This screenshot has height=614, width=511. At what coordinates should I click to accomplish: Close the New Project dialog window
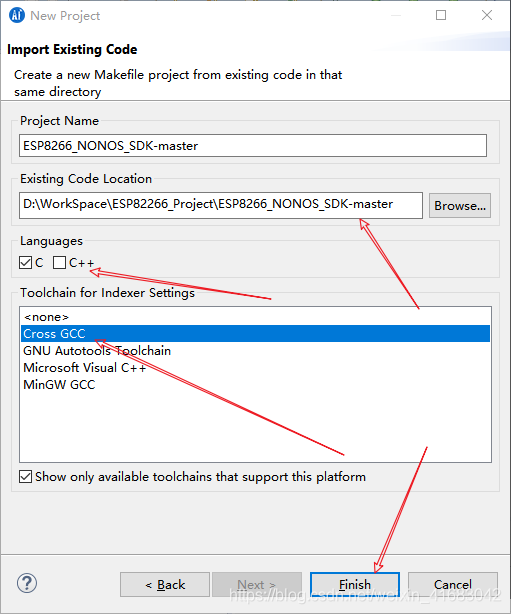coord(487,15)
